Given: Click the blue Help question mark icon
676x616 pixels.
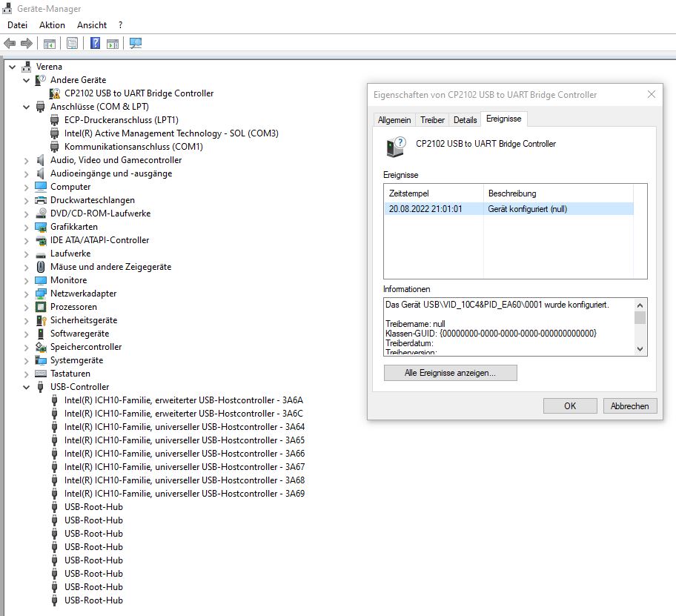Looking at the screenshot, I should click(95, 44).
